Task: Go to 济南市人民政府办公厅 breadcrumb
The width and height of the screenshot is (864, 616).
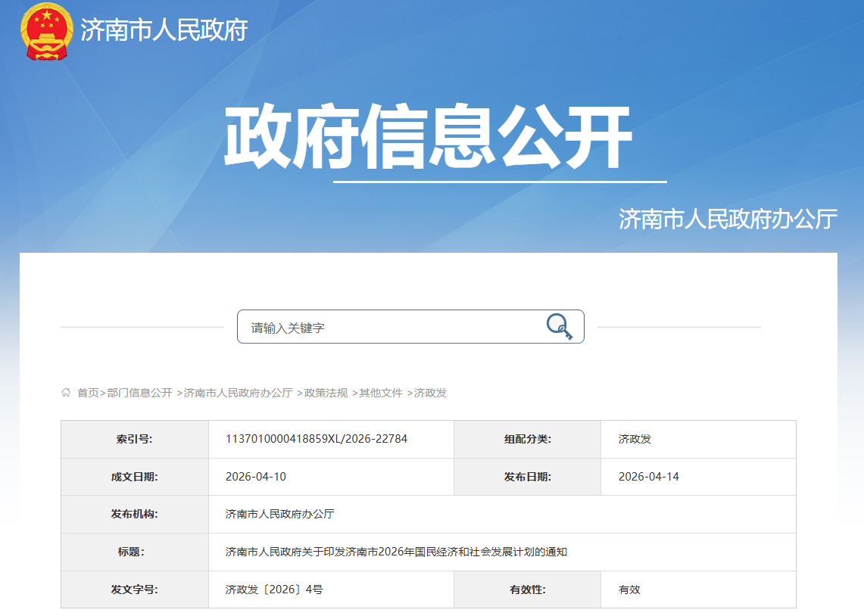Action: pos(238,393)
